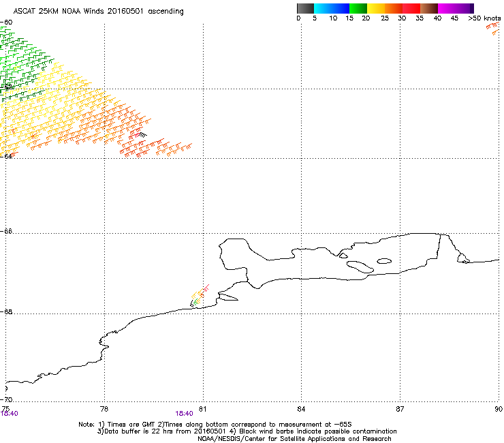Click the purple '18:40' time beneath longitude 75
This screenshot has height=443, width=504.
coord(10,414)
